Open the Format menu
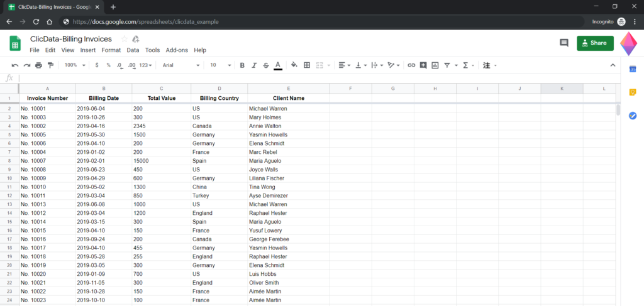This screenshot has width=644, height=306. pyautogui.click(x=111, y=50)
